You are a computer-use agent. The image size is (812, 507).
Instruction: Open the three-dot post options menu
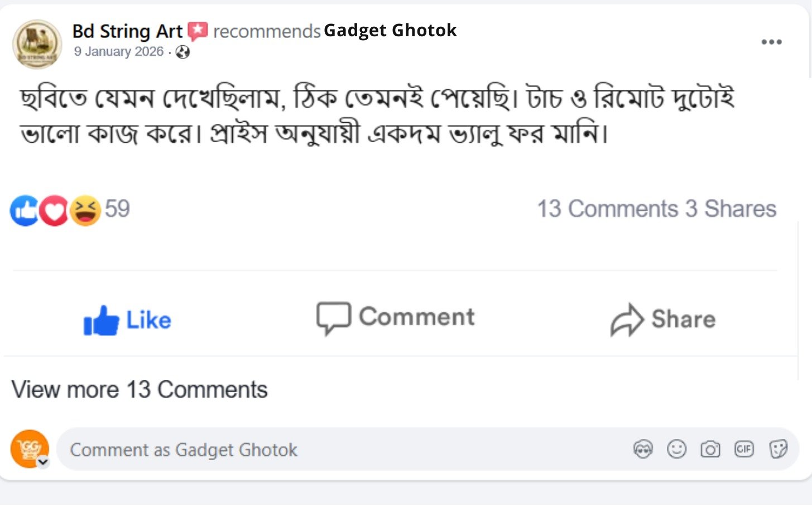(x=771, y=42)
